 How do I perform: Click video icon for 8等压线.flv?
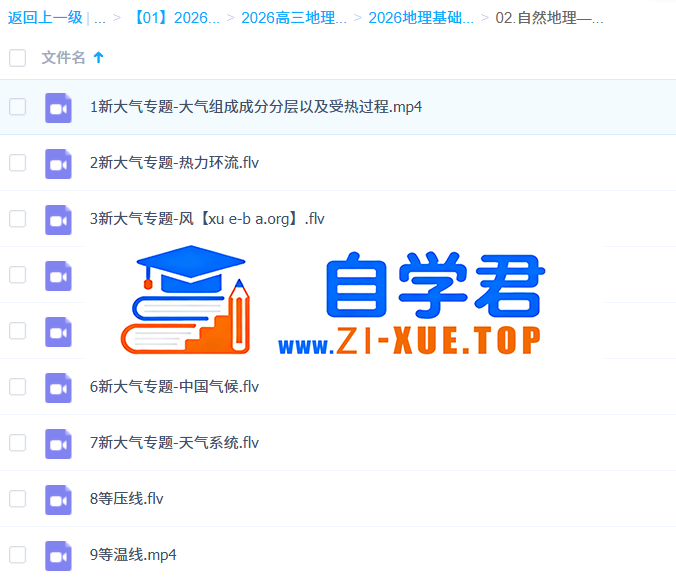click(x=58, y=500)
